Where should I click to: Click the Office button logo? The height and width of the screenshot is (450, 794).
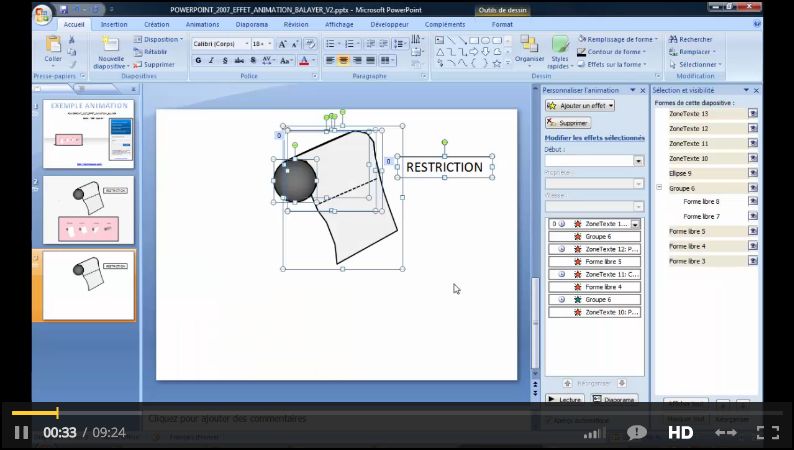[43, 14]
